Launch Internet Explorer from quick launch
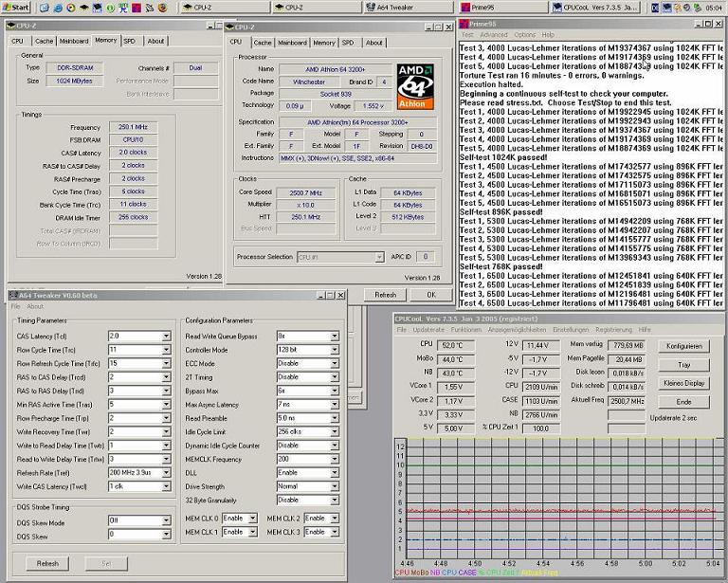Image resolution: width=728 pixels, height=583 pixels. 58,8
